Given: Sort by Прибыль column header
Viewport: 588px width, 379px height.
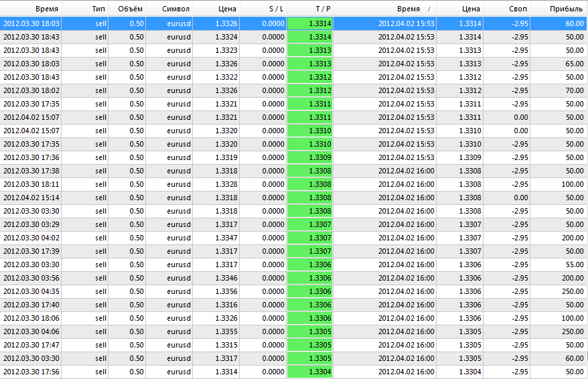Looking at the screenshot, I should 559,9.
